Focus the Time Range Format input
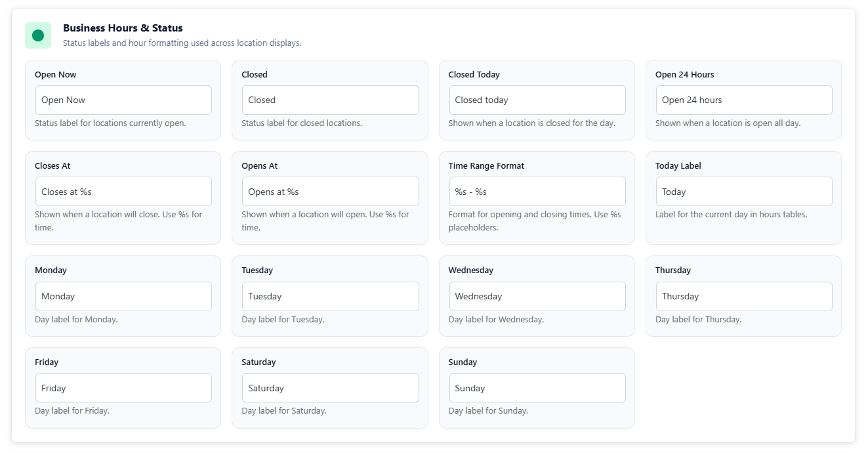868x453 pixels. coord(537,192)
